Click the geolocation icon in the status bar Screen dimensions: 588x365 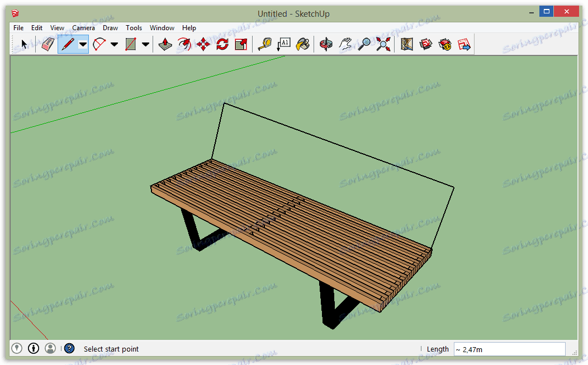(x=16, y=348)
